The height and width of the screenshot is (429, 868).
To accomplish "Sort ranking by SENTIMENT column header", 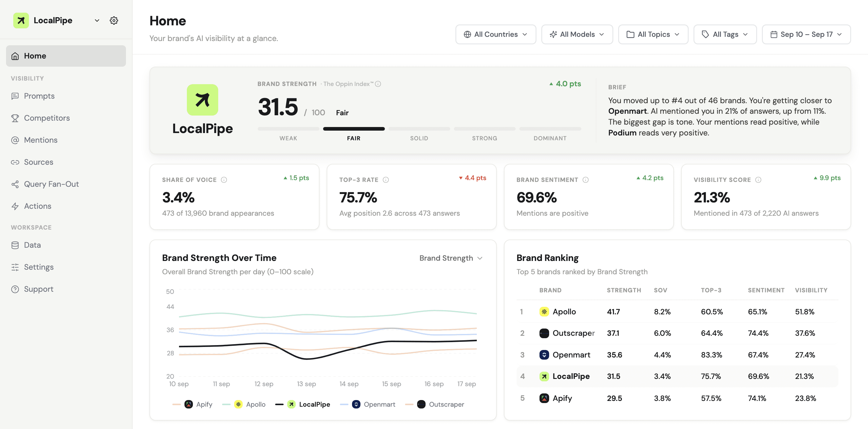I will (766, 291).
